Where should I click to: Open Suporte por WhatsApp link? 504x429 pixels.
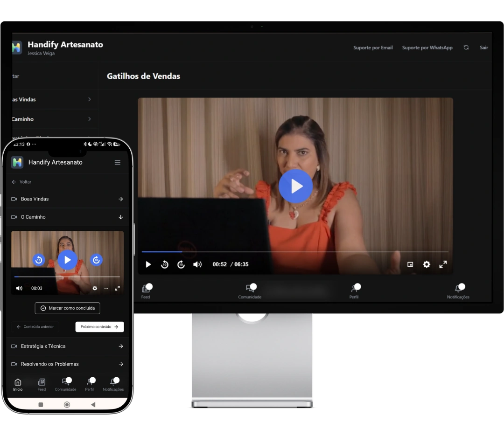(x=427, y=48)
